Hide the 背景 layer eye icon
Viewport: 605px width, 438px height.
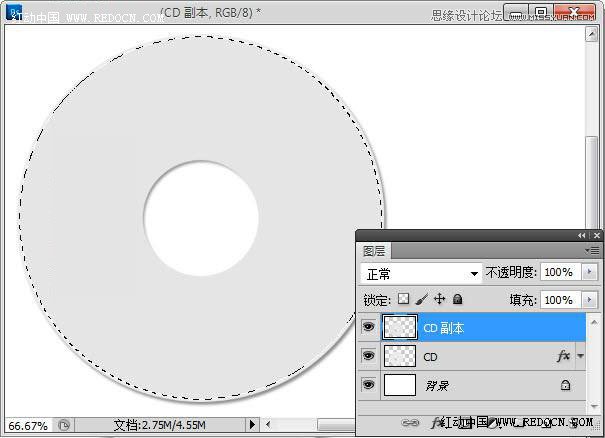(x=368, y=385)
